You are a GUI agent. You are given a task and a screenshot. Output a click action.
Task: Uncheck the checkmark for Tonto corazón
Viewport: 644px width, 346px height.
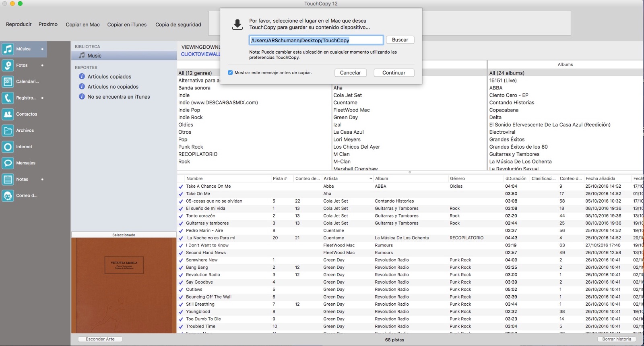(x=181, y=216)
